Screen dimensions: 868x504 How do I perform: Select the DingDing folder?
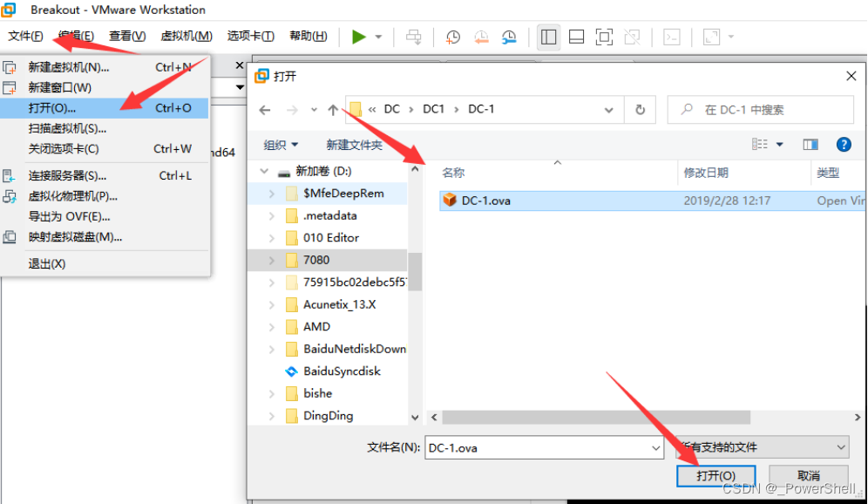(x=329, y=415)
